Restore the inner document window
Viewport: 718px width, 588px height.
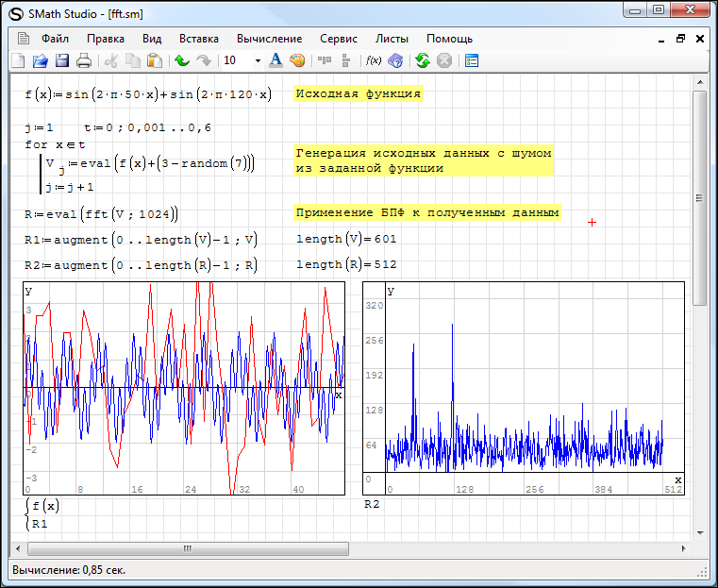(680, 39)
